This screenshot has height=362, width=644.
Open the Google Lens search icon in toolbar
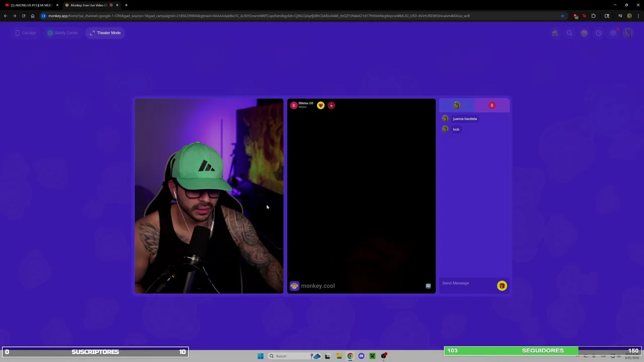pyautogui.click(x=607, y=16)
